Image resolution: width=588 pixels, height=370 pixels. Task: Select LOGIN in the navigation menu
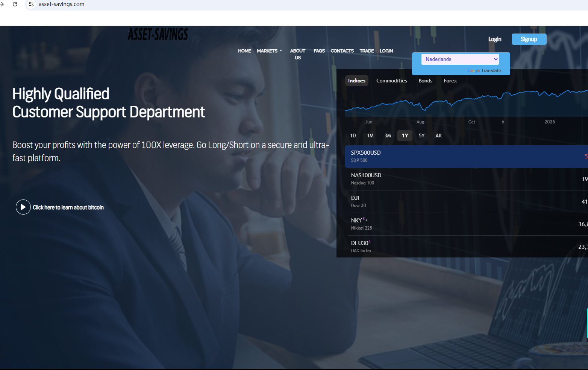386,51
